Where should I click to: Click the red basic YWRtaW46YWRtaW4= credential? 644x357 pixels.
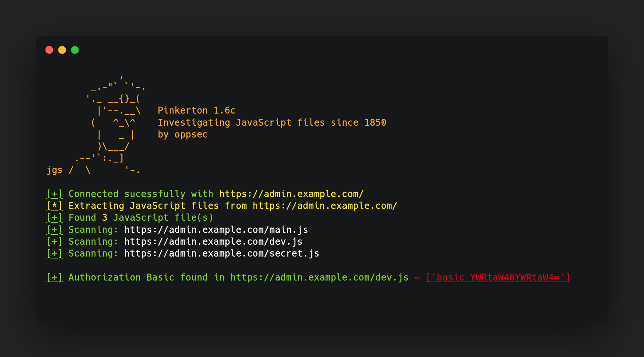(x=498, y=277)
